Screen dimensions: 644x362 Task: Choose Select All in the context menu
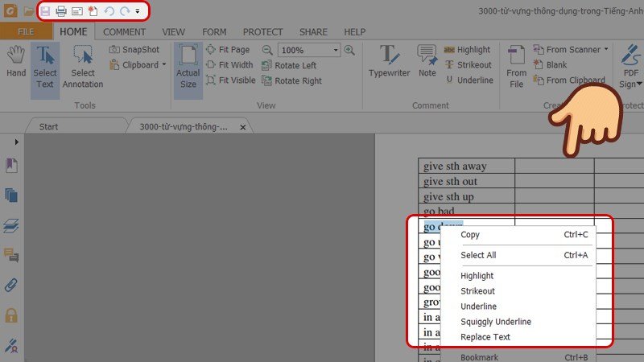coord(518,255)
